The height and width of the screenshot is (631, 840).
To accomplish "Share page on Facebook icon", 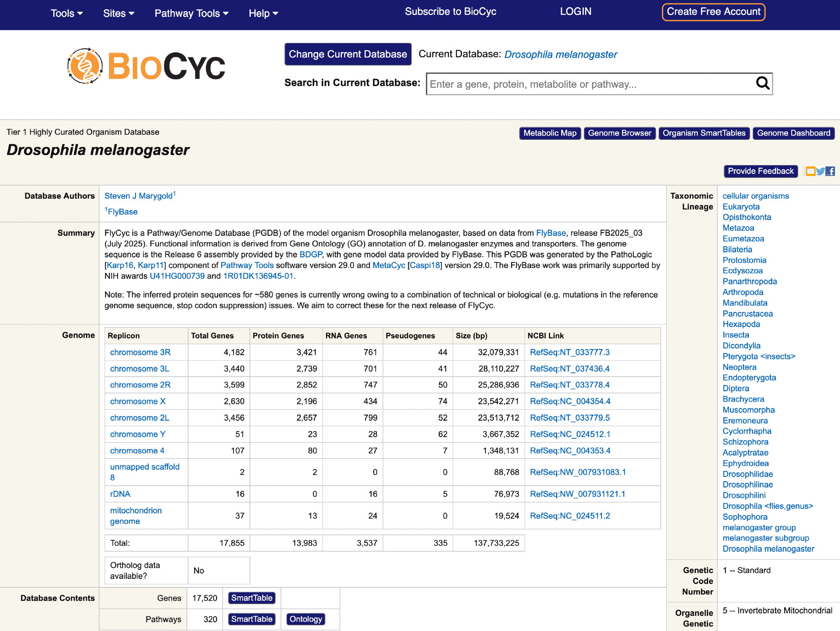I will click(830, 171).
